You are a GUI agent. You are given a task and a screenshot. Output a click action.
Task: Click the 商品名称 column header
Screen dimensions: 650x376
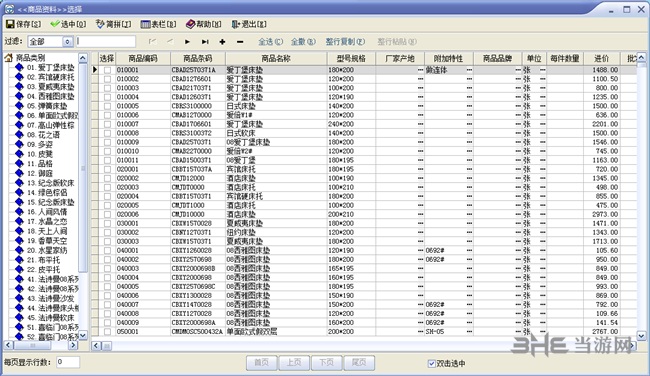pos(276,58)
